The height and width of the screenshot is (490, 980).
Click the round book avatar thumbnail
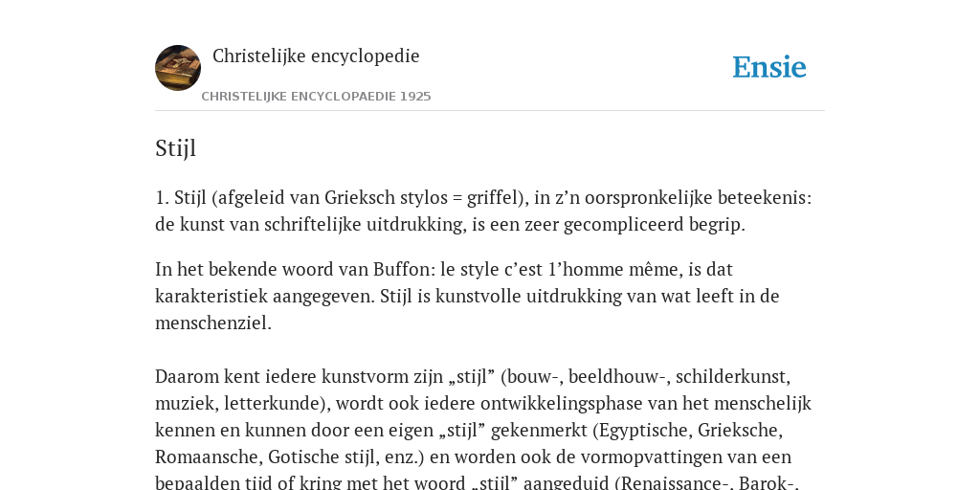click(178, 68)
